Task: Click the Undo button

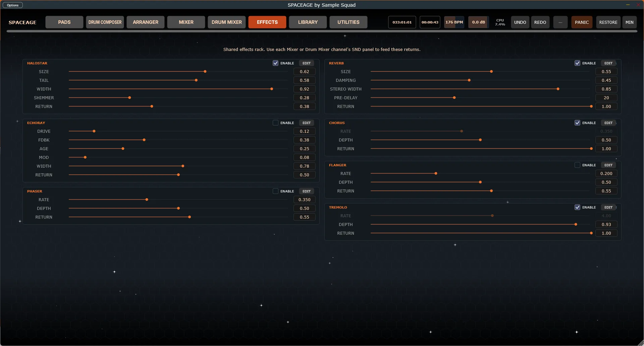Action: click(x=520, y=22)
